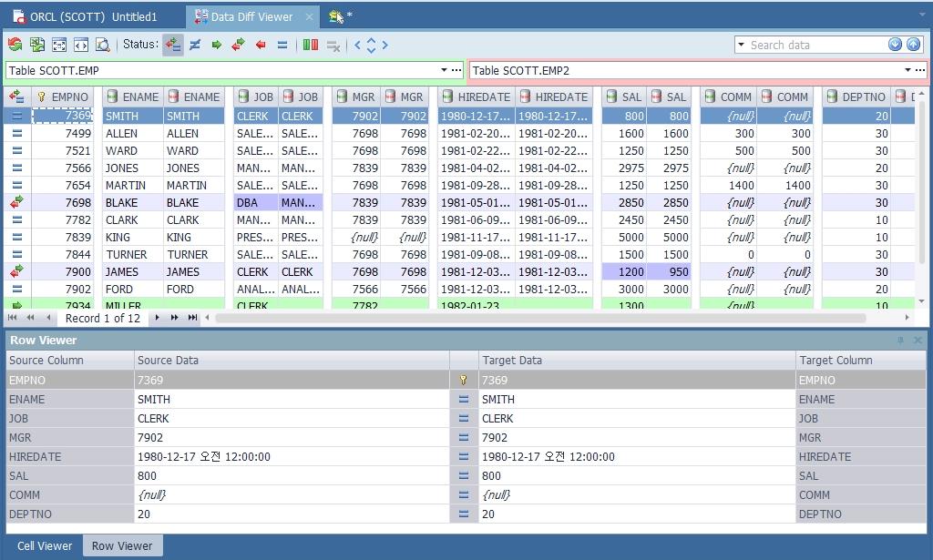The image size is (933, 560).
Task: Open the Search data options dropdown arrow
Action: tap(742, 45)
